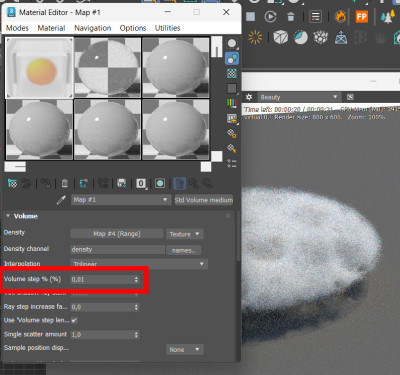Screen dimensions: 400x375
Task: Toggle Use 'Volume step len...' checkbox
Action: tap(74, 320)
